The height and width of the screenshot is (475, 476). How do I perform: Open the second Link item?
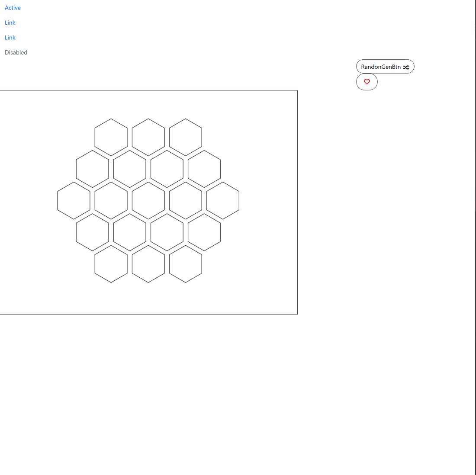[x=10, y=38]
